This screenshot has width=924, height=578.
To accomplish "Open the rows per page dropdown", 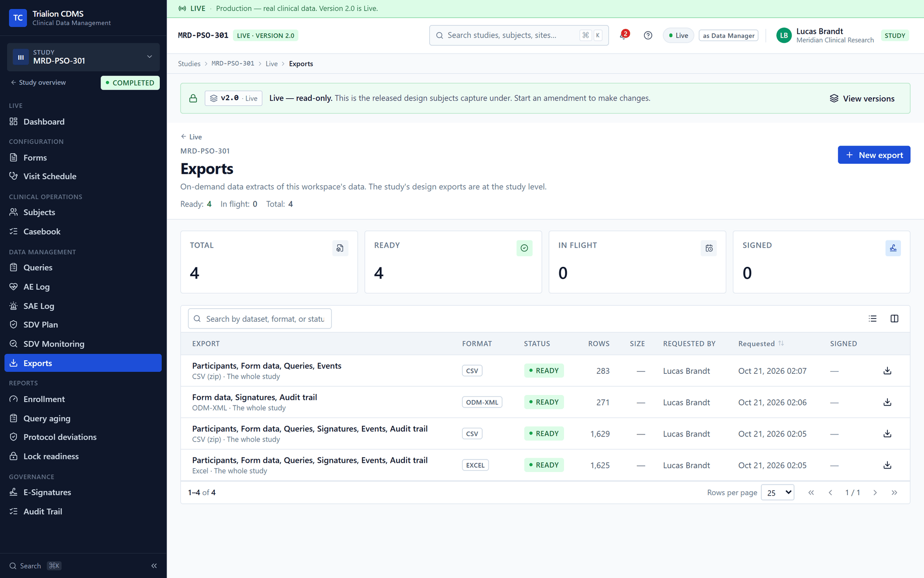I will tap(777, 492).
